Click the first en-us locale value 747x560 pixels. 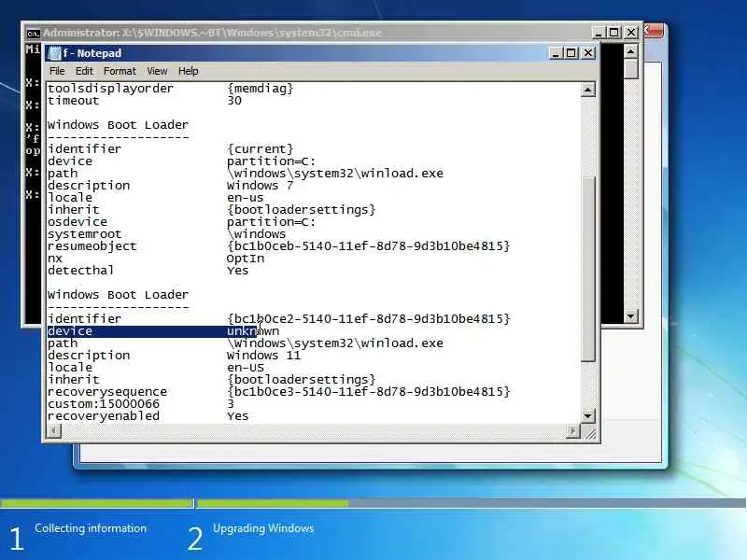tap(245, 198)
